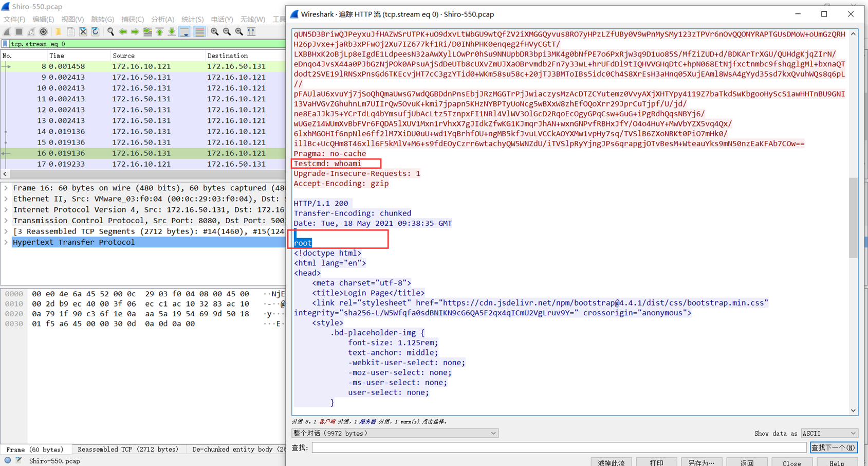Sort packets by the Time column header
The height and width of the screenshot is (466, 868).
click(78, 56)
